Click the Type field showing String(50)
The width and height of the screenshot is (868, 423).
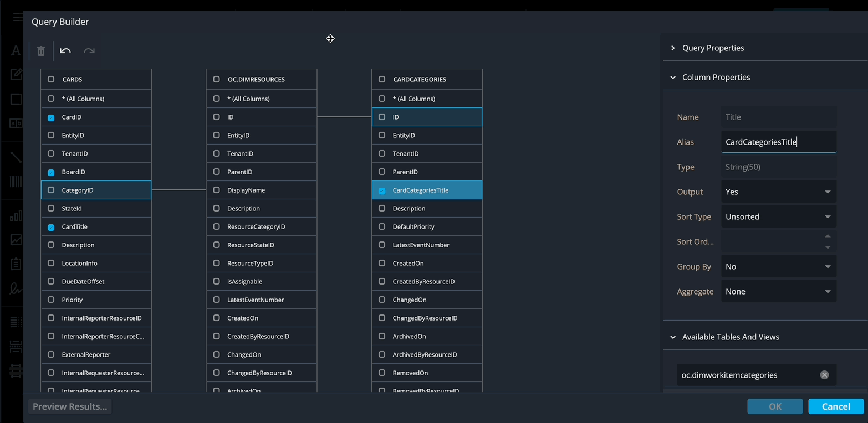pos(779,167)
